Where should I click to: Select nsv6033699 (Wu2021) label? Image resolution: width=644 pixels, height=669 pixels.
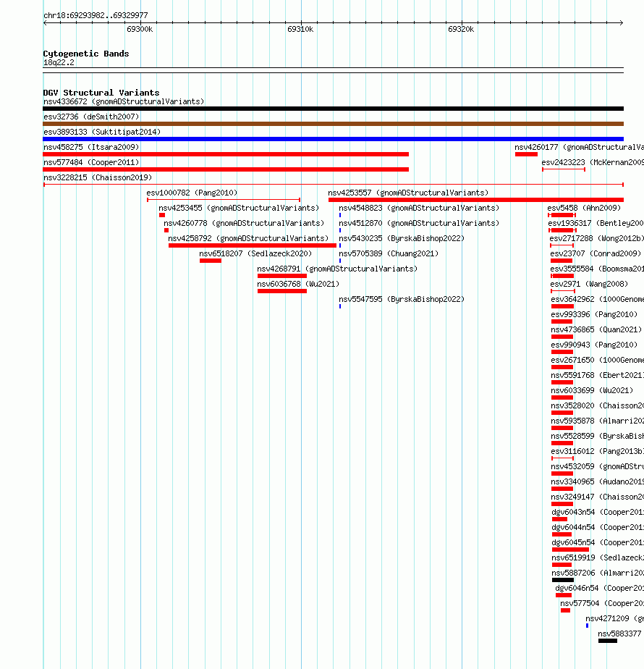[592, 390]
